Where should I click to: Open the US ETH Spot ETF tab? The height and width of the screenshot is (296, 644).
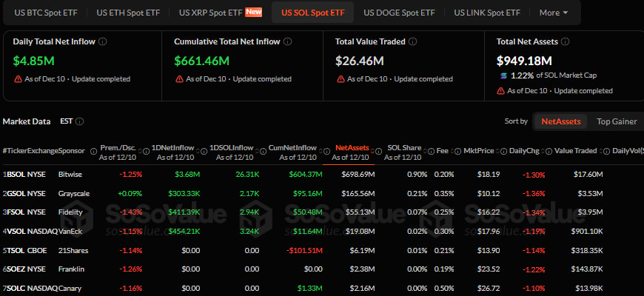point(128,13)
